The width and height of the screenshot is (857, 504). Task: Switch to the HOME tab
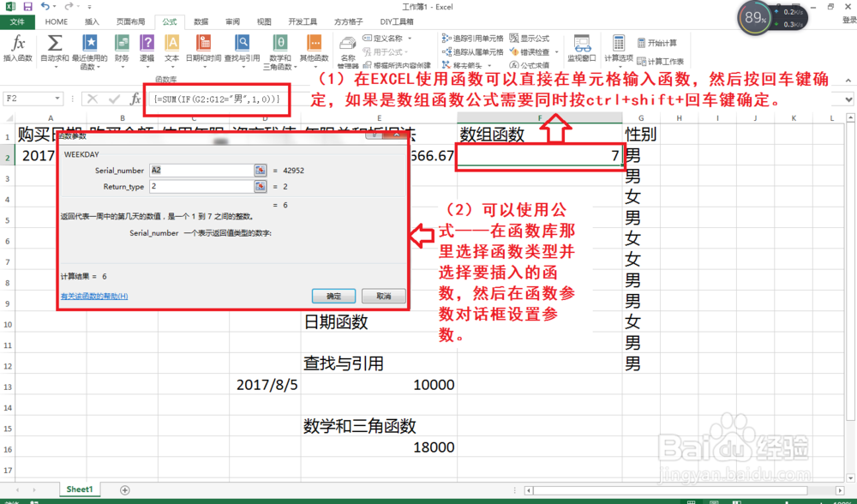(57, 22)
